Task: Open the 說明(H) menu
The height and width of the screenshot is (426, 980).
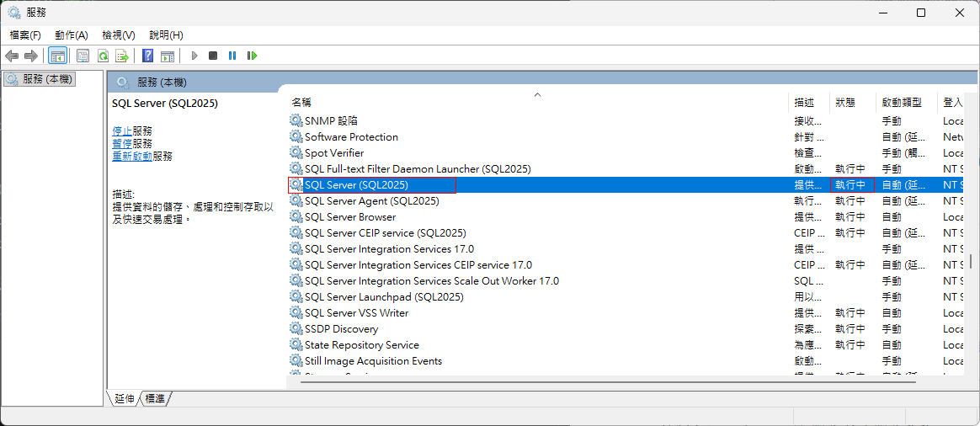Action: point(167,35)
